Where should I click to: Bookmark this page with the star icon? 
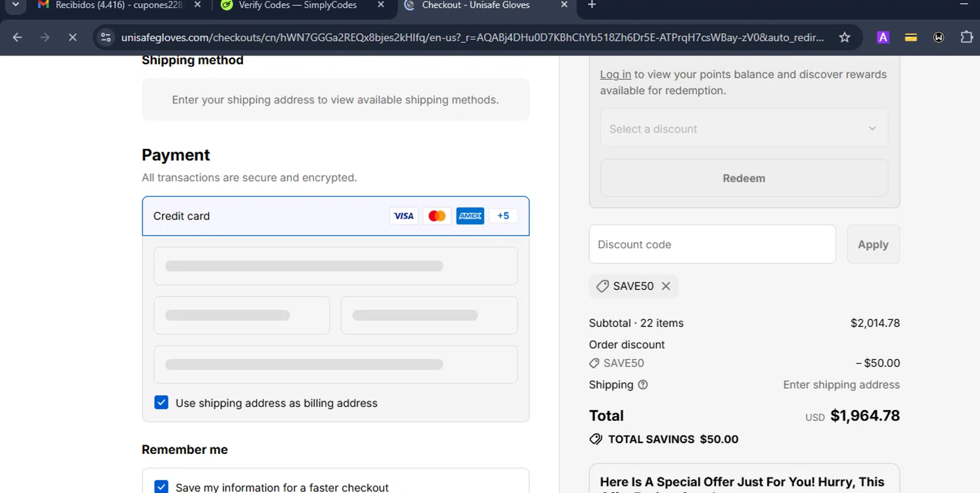point(845,37)
